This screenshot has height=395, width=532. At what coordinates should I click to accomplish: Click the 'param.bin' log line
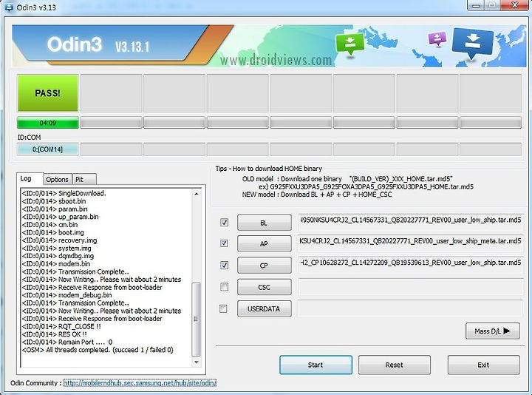coord(55,209)
